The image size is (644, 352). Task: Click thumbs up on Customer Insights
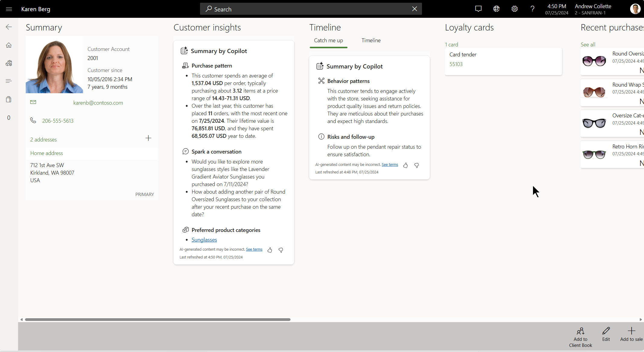point(270,249)
